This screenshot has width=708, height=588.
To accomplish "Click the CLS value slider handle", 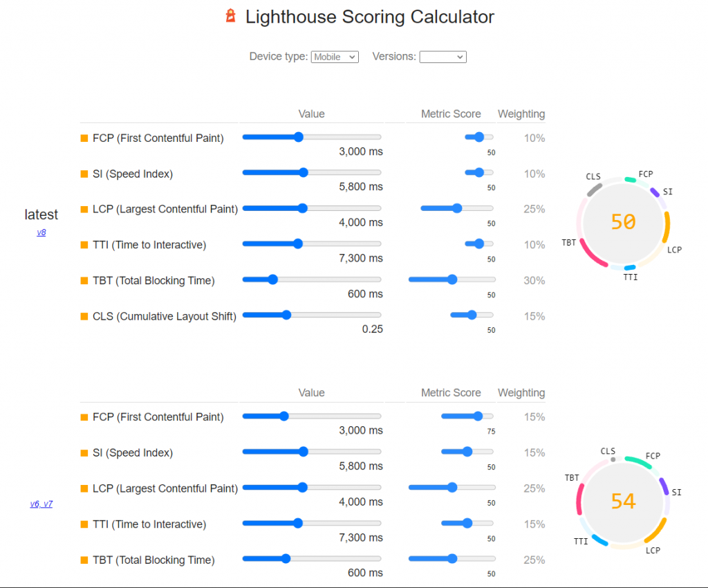I will (x=286, y=315).
